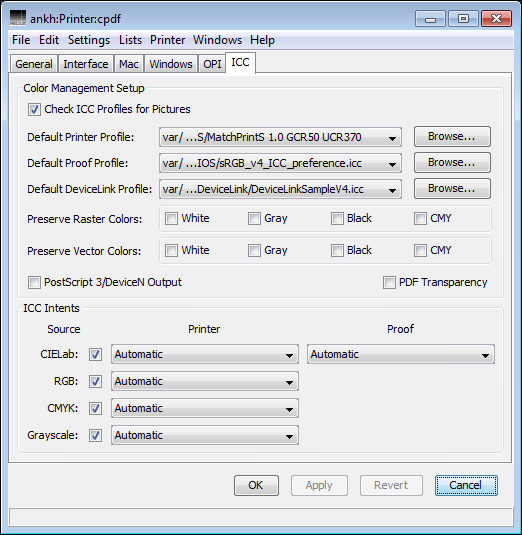Open CIELab Printer intent dropdown

205,354
